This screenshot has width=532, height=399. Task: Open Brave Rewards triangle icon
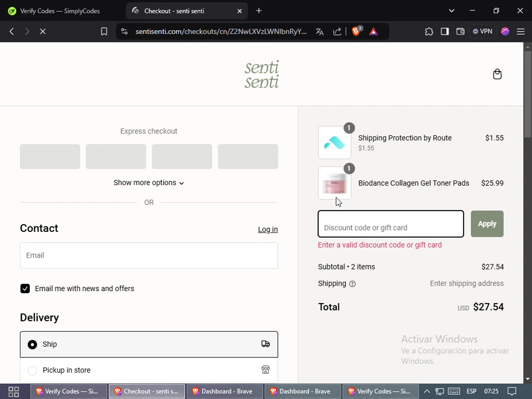(373, 32)
